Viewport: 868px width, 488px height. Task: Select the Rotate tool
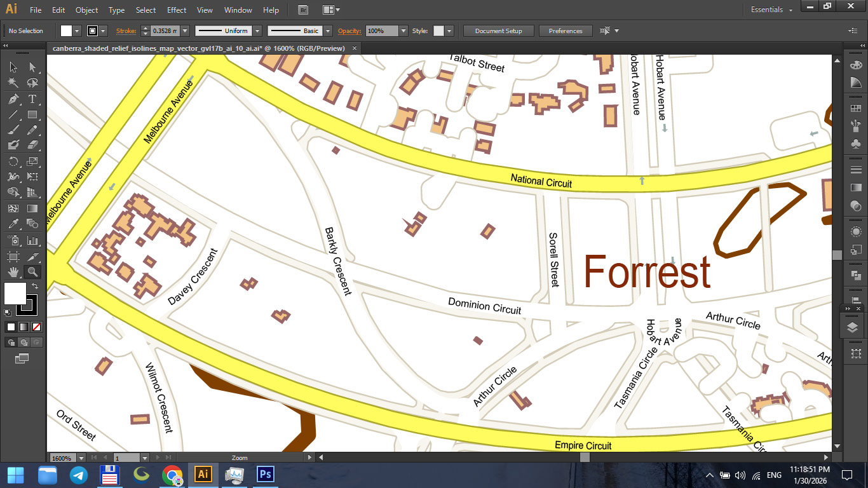click(x=13, y=161)
